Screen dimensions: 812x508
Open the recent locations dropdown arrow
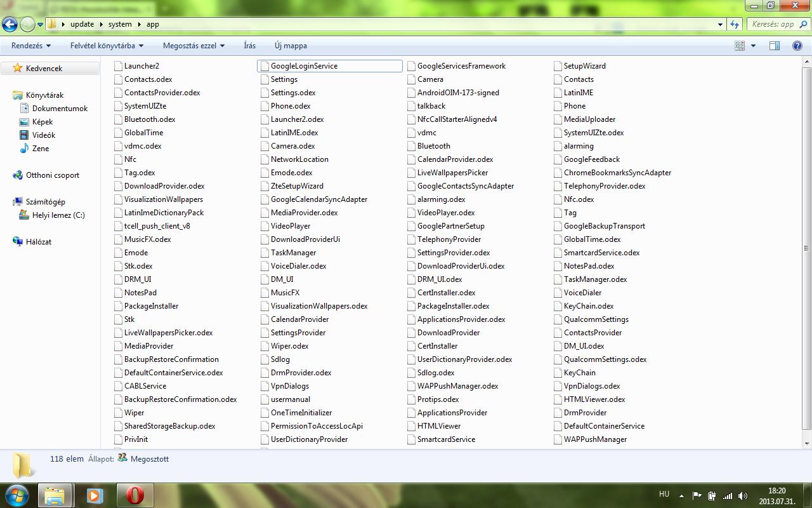(x=40, y=25)
